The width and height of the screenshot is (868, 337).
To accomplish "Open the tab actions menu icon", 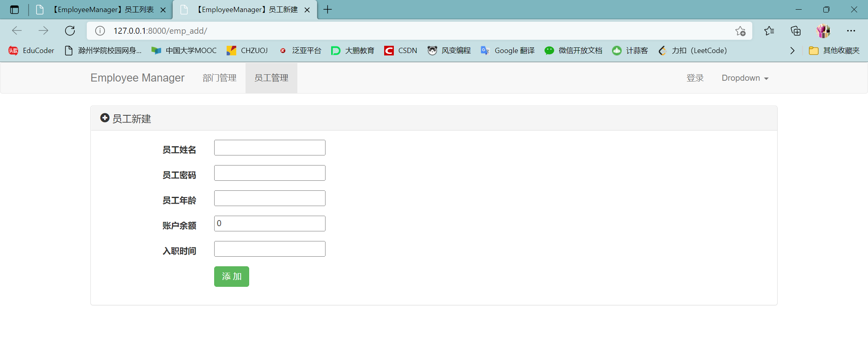I will click(14, 10).
